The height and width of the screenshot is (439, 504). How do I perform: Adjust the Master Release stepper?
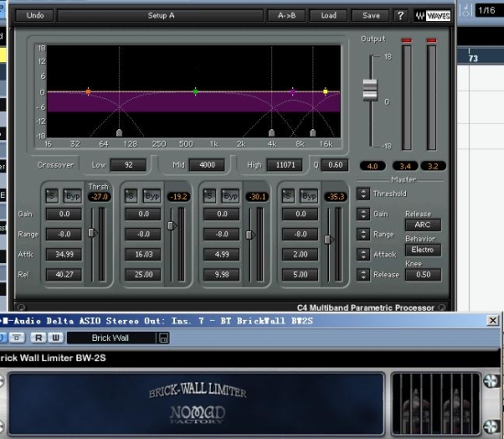[363, 275]
